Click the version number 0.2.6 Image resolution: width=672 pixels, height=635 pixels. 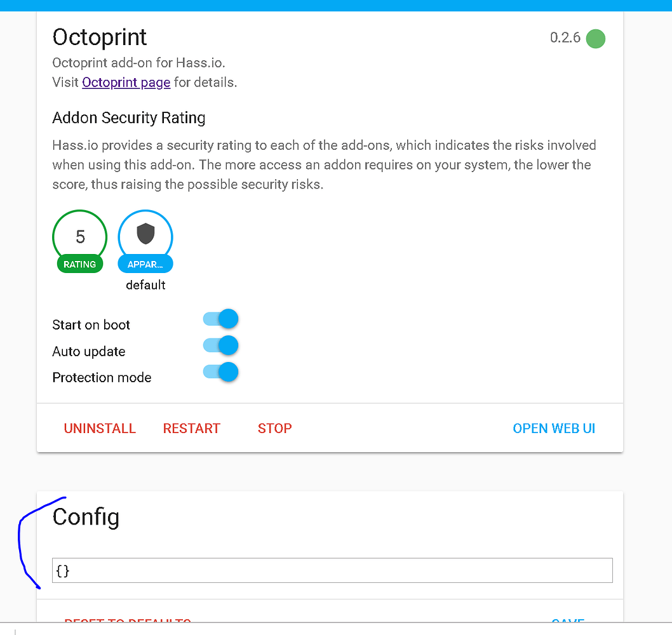564,38
